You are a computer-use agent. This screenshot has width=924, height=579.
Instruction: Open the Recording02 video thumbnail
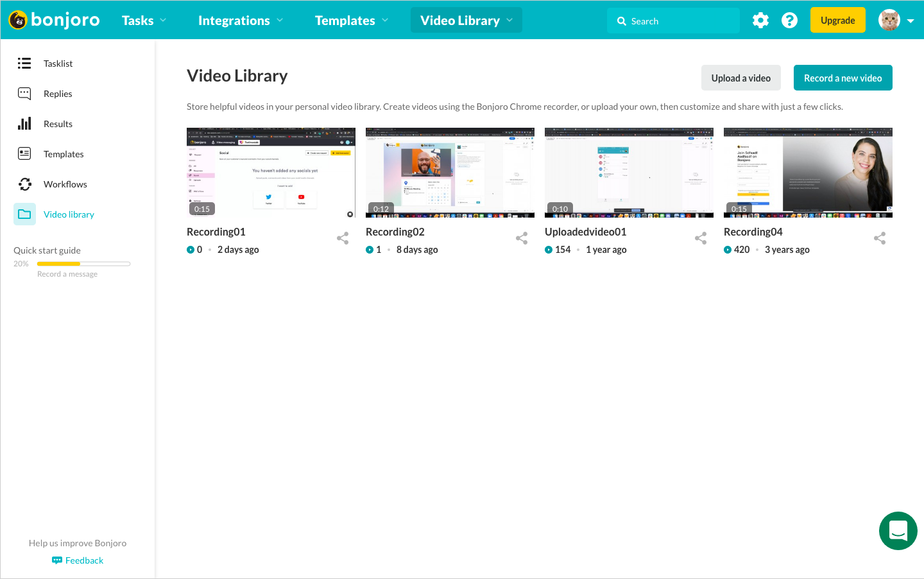[x=450, y=173]
